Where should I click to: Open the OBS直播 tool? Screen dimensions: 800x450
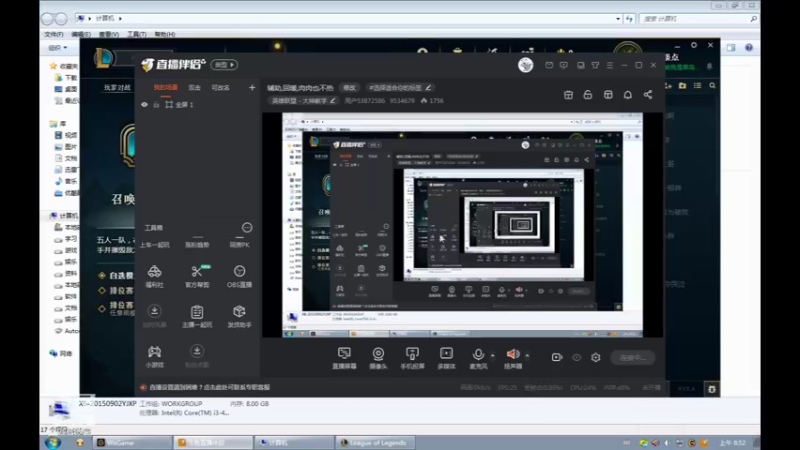[x=239, y=276]
